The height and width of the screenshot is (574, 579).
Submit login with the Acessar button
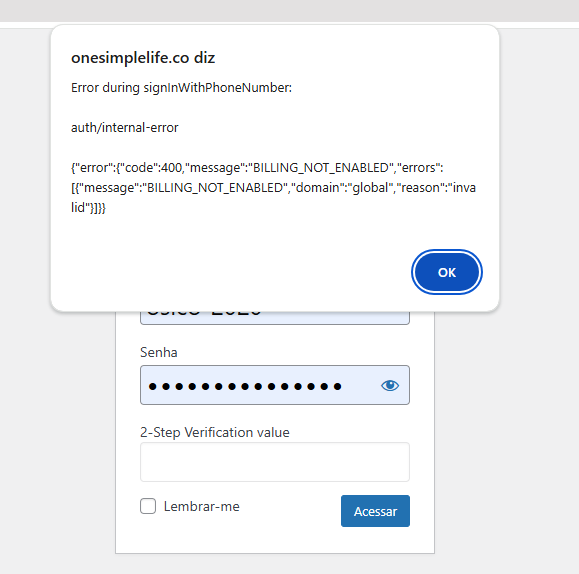(375, 511)
